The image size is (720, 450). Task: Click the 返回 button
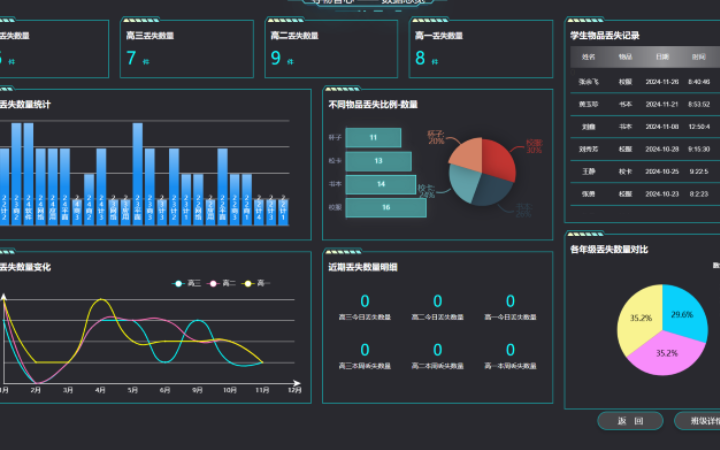pos(630,421)
